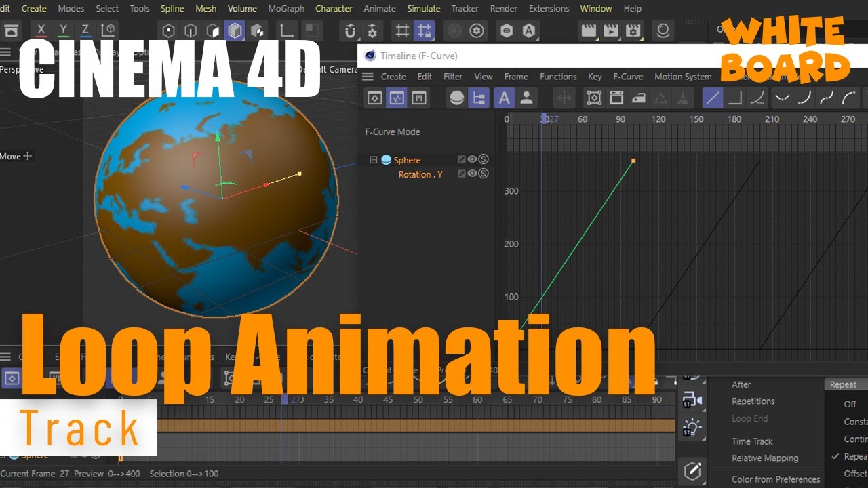
Task: Open the Simulate menu
Action: coord(423,9)
